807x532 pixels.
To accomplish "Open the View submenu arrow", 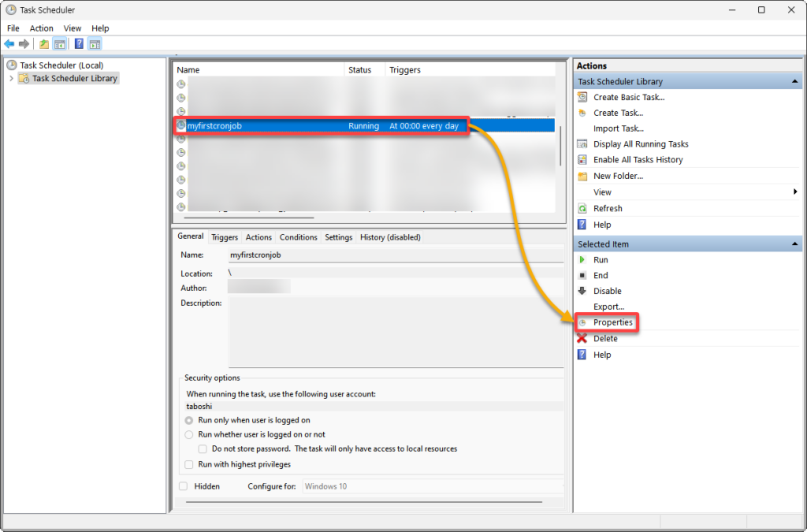I will 795,192.
